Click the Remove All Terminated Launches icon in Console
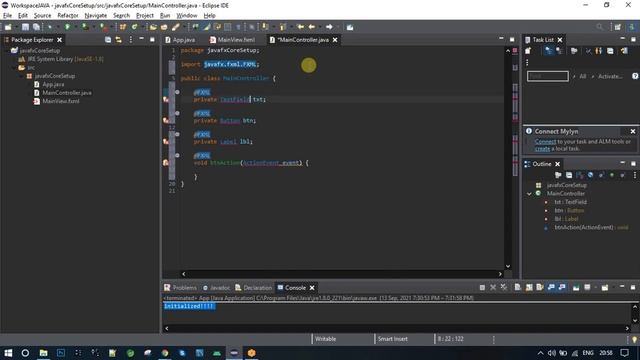This screenshot has height=360, width=640. click(504, 287)
